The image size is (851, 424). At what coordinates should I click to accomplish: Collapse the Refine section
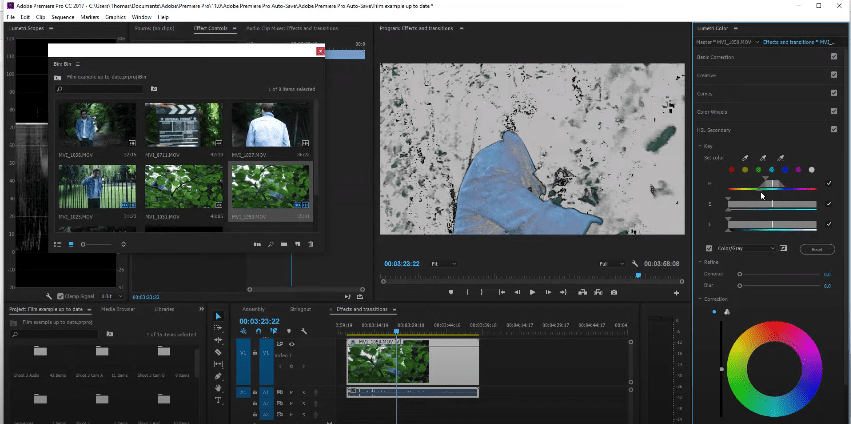click(700, 262)
